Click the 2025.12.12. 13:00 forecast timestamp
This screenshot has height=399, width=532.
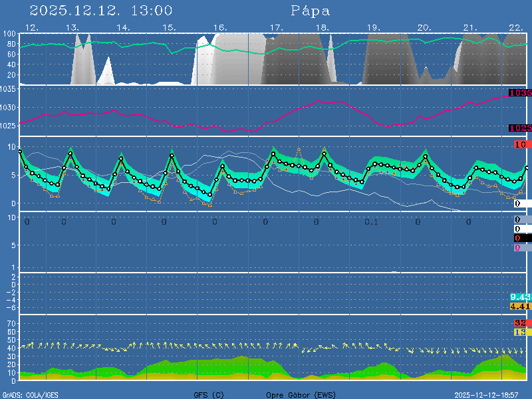[x=101, y=11]
